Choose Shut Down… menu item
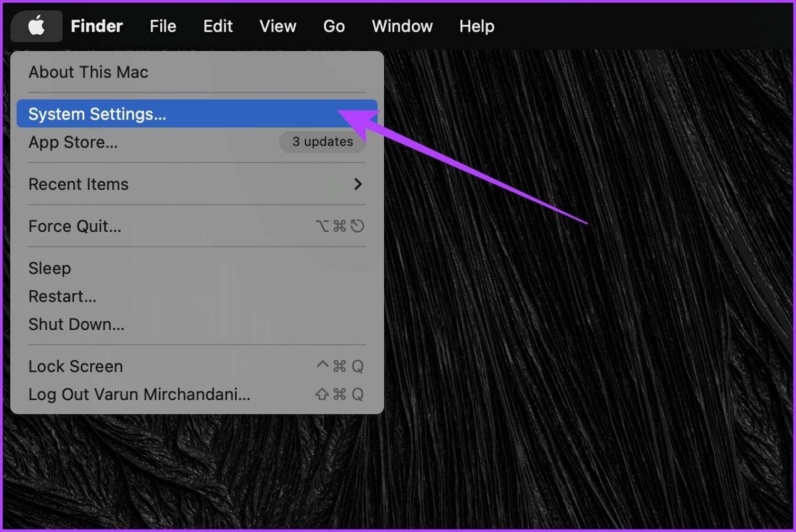796x532 pixels. point(197,324)
